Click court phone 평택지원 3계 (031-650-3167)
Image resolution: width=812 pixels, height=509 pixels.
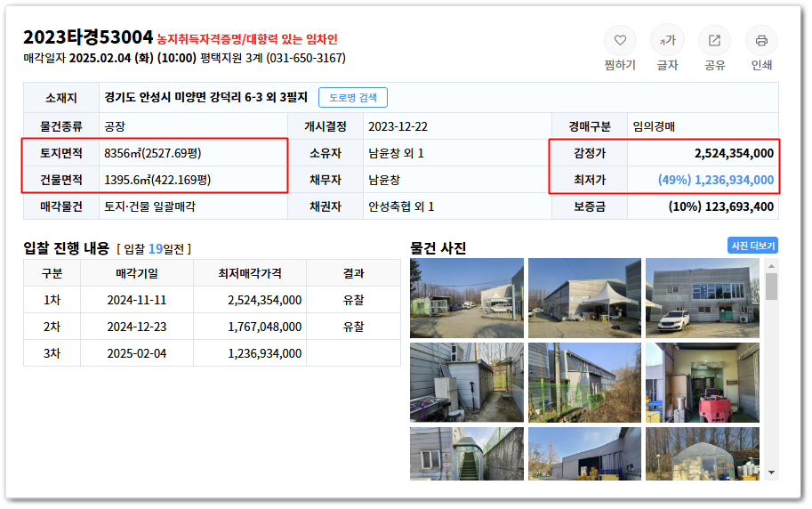click(x=272, y=58)
